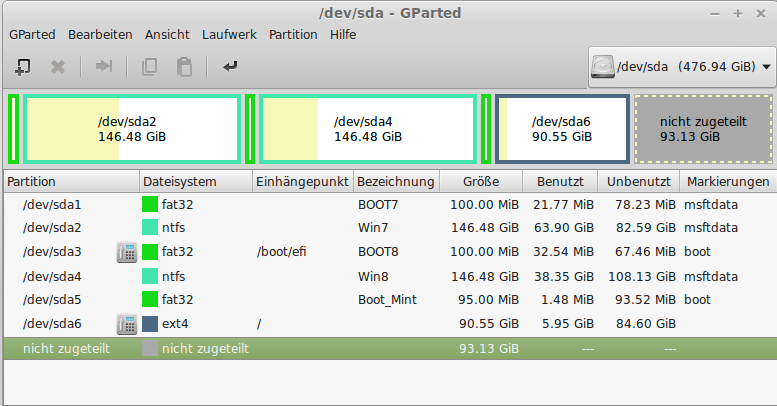Open the Ansicht menu
777x406 pixels.
[x=167, y=35]
